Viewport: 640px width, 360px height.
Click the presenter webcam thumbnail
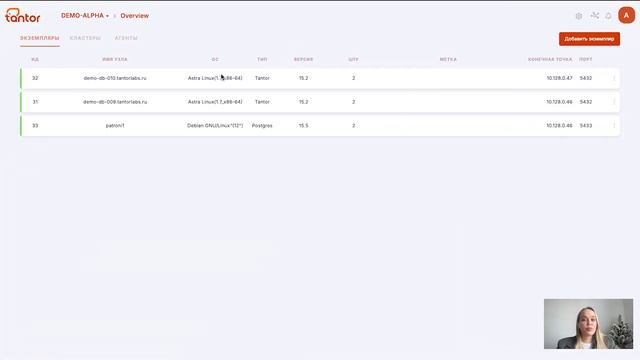[588, 324]
